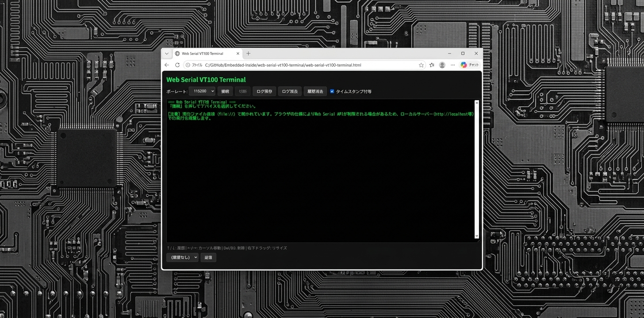Screen dimensions: 644x318
Task: Click the 接続 connect button
Action: (x=225, y=91)
